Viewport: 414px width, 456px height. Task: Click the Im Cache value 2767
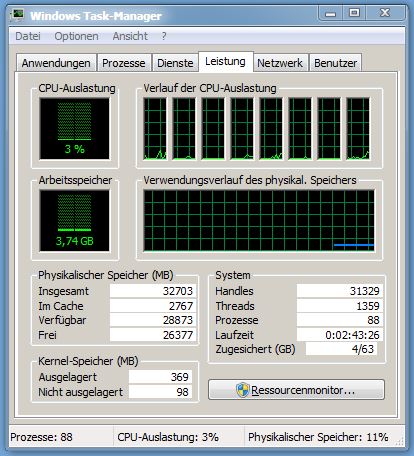[x=153, y=306]
